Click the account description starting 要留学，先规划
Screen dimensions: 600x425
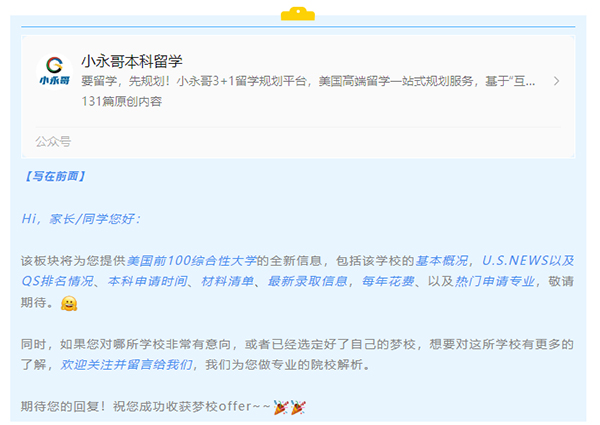pos(308,81)
